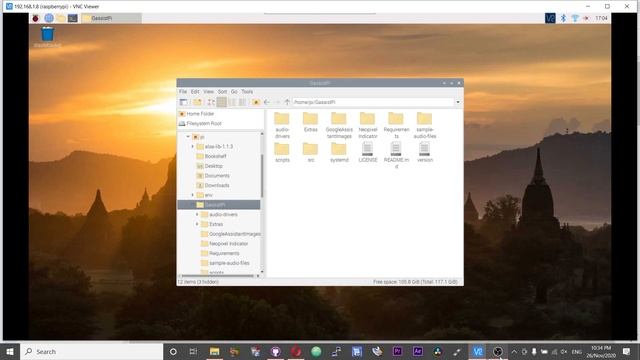This screenshot has height=360, width=640.
Task: Select the highlighted GassistPi tree row
Action: point(219,205)
